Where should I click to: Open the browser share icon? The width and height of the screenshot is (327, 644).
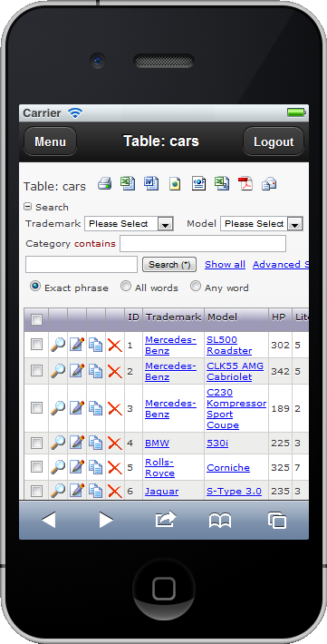coord(166,520)
